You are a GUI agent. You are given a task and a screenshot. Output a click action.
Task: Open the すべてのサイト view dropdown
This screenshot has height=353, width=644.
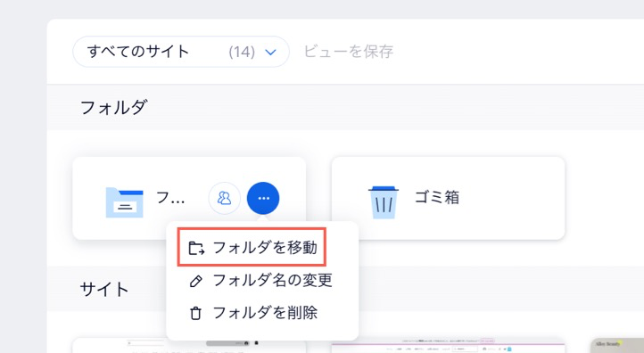181,52
